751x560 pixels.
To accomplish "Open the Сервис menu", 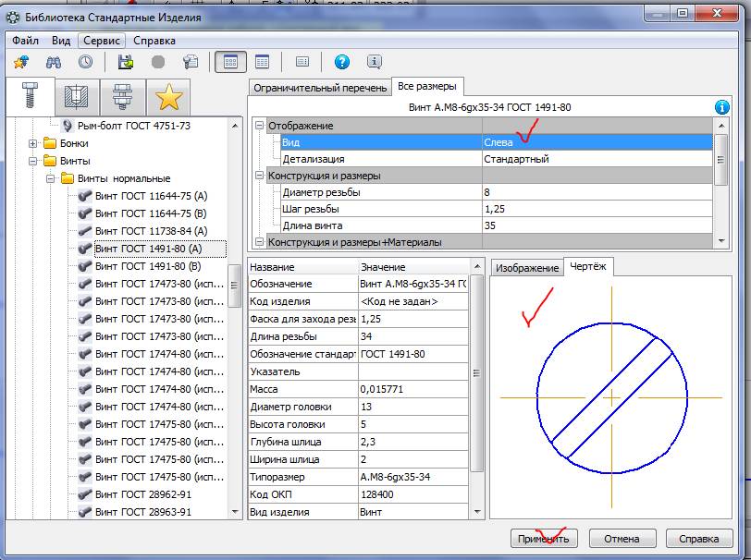I will [x=102, y=41].
